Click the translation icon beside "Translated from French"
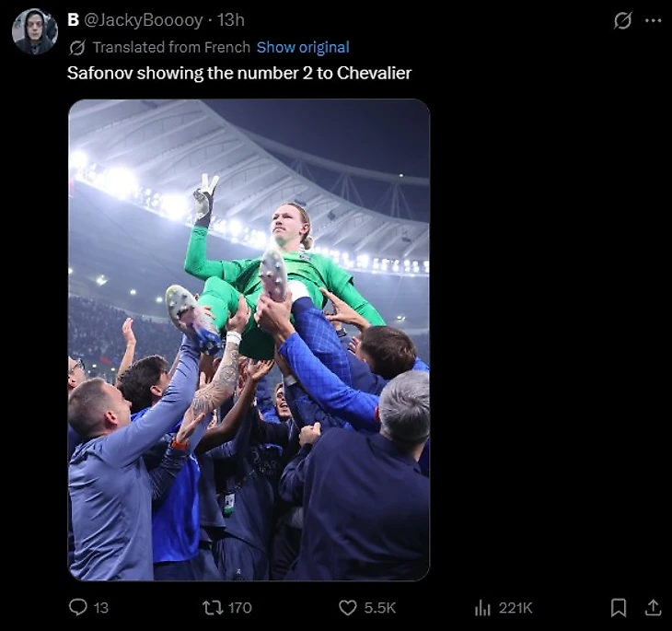672x631 pixels. point(77,47)
